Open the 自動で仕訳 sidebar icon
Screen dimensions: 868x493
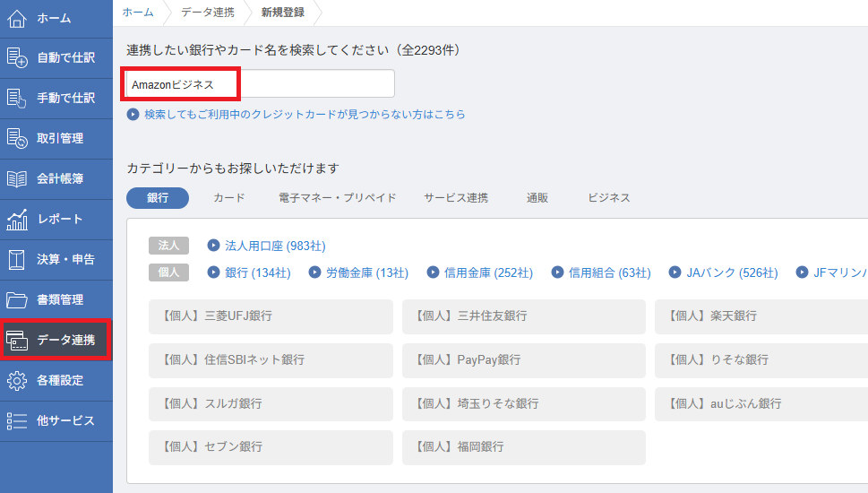coord(18,58)
